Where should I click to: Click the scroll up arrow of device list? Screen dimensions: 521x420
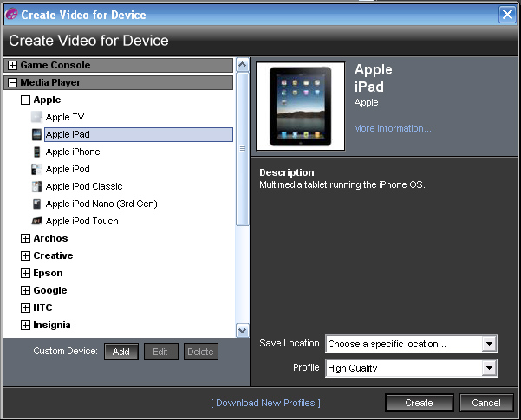coord(242,65)
